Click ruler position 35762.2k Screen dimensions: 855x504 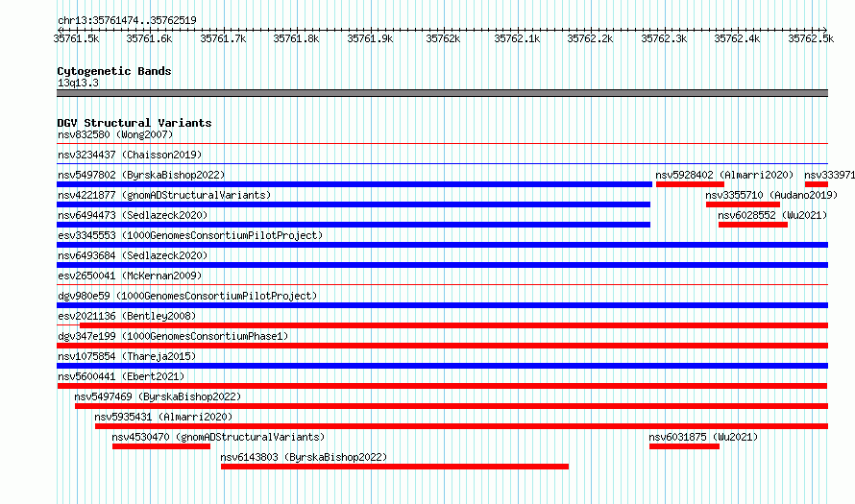click(590, 38)
